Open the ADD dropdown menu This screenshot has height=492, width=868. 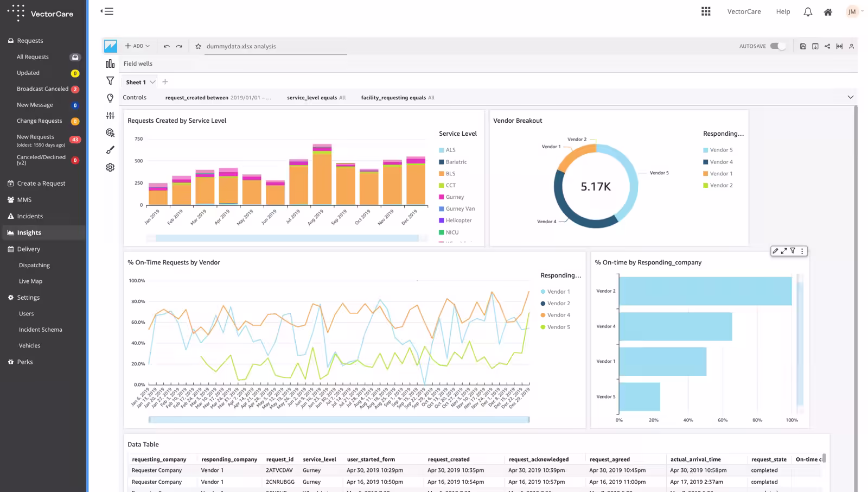pyautogui.click(x=137, y=46)
